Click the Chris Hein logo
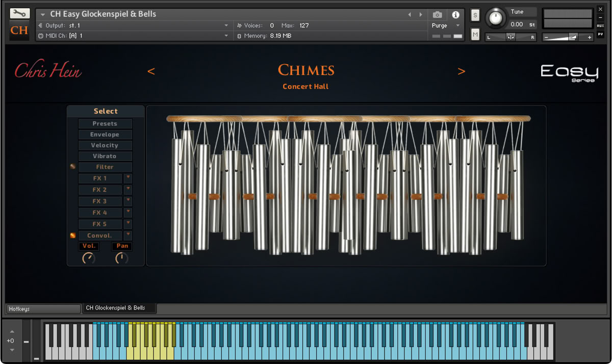The width and height of the screenshot is (612, 364). click(48, 71)
